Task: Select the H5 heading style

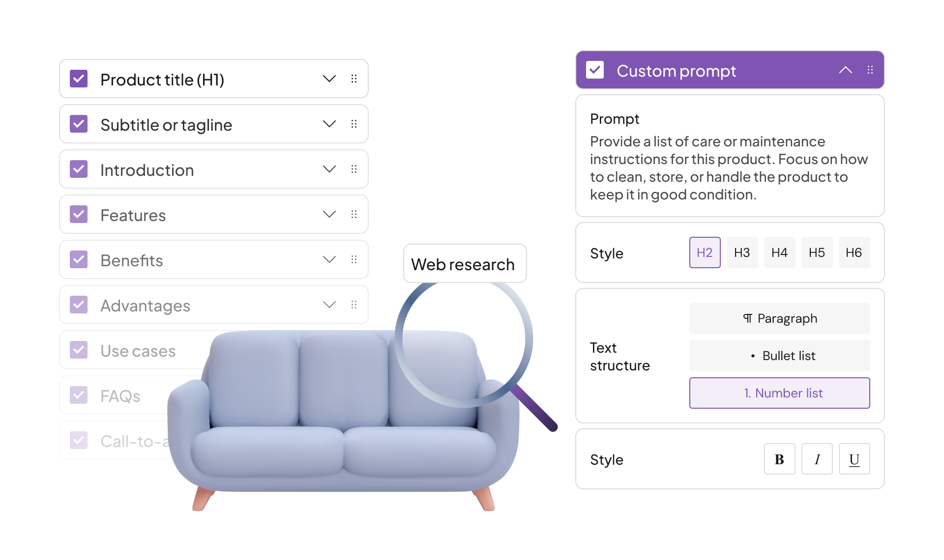Action: (817, 252)
